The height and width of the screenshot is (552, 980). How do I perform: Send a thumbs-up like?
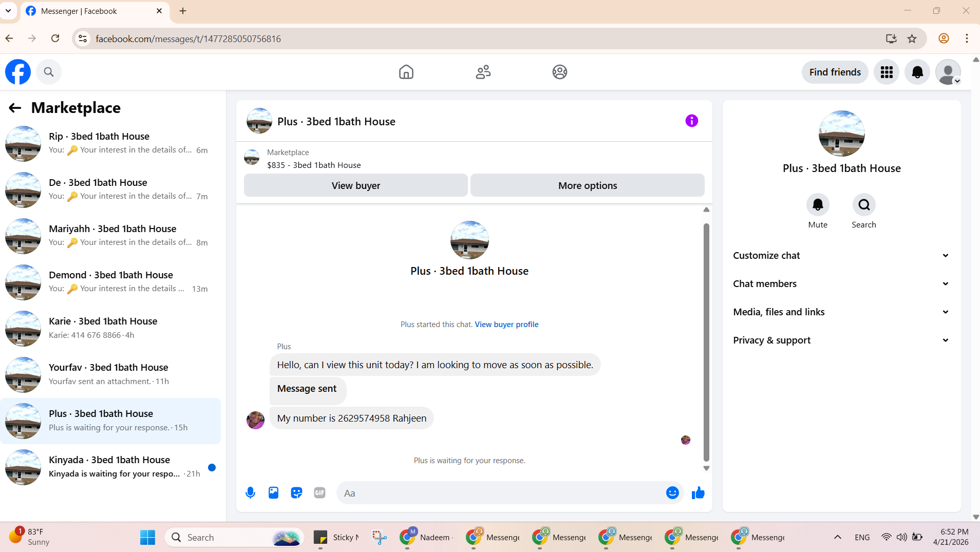point(698,493)
